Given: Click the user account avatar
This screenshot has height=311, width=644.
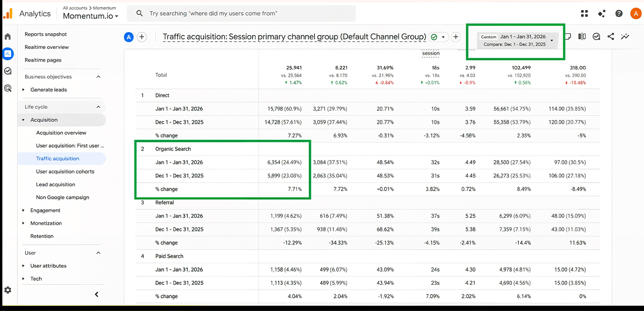Looking at the screenshot, I should click(635, 14).
